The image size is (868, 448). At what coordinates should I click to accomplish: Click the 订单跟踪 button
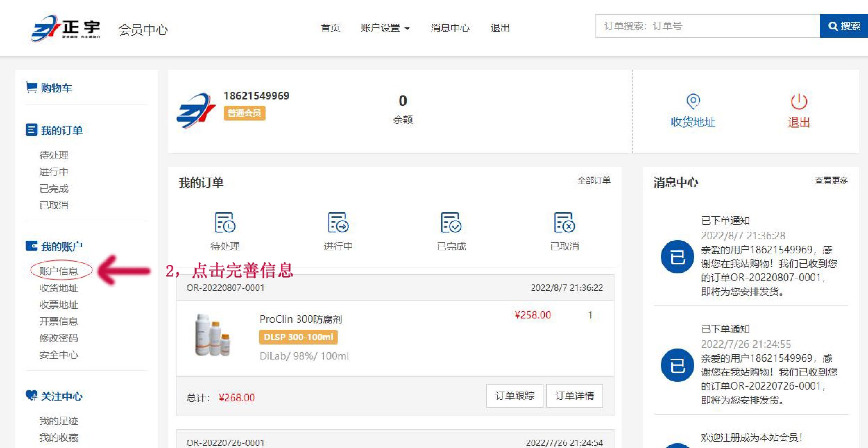514,396
